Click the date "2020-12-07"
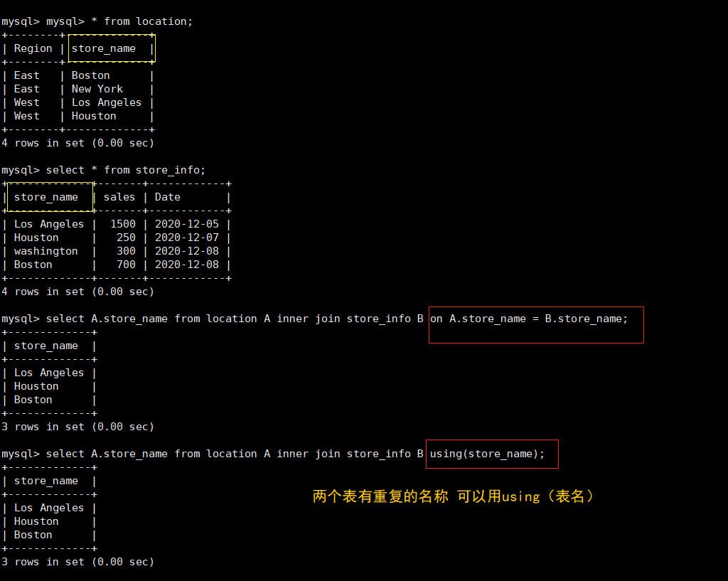 tap(187, 238)
